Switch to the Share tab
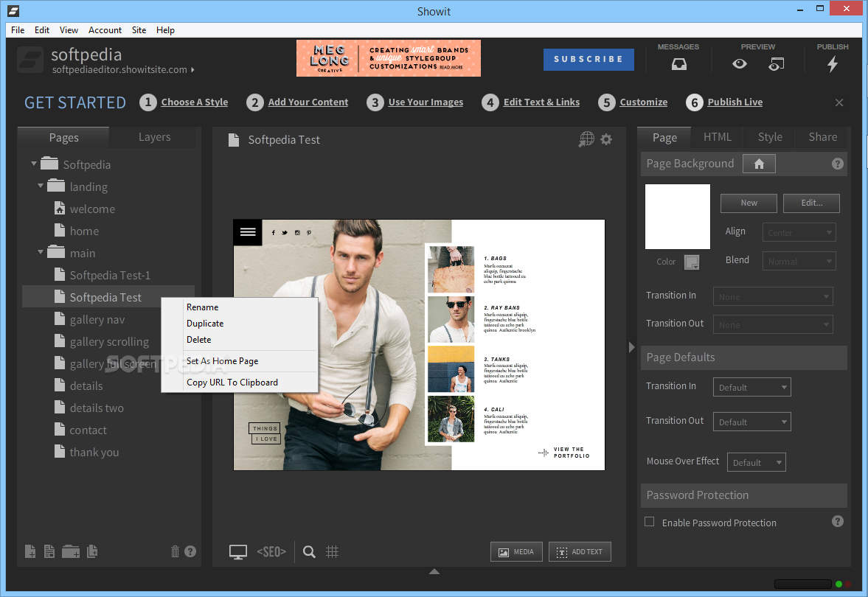The height and width of the screenshot is (597, 868). click(822, 137)
